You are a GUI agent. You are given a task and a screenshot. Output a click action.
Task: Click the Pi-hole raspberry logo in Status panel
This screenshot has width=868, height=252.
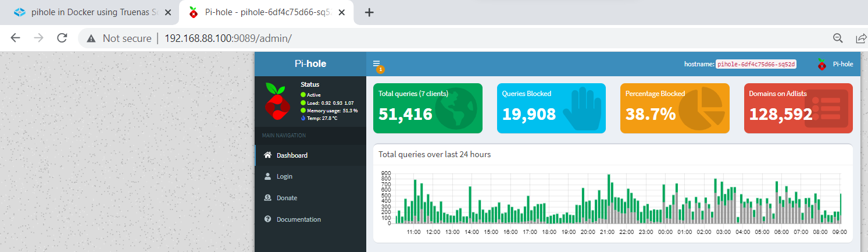pos(277,101)
